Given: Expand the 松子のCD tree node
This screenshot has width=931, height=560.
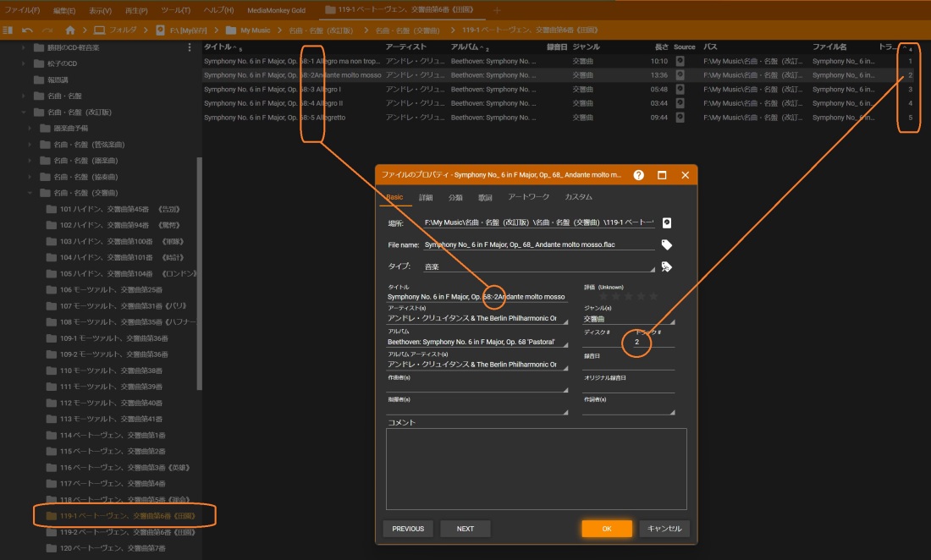Looking at the screenshot, I should (x=24, y=63).
